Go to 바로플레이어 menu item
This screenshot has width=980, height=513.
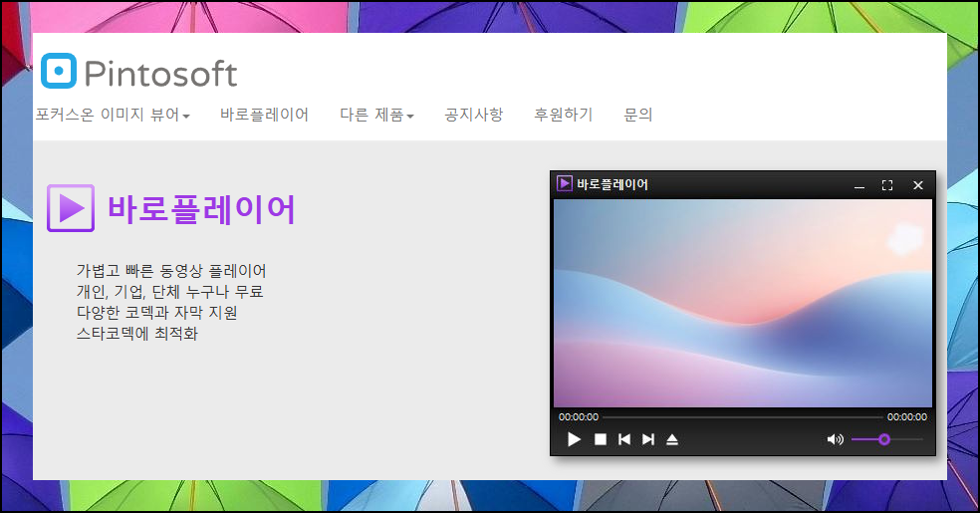264,115
